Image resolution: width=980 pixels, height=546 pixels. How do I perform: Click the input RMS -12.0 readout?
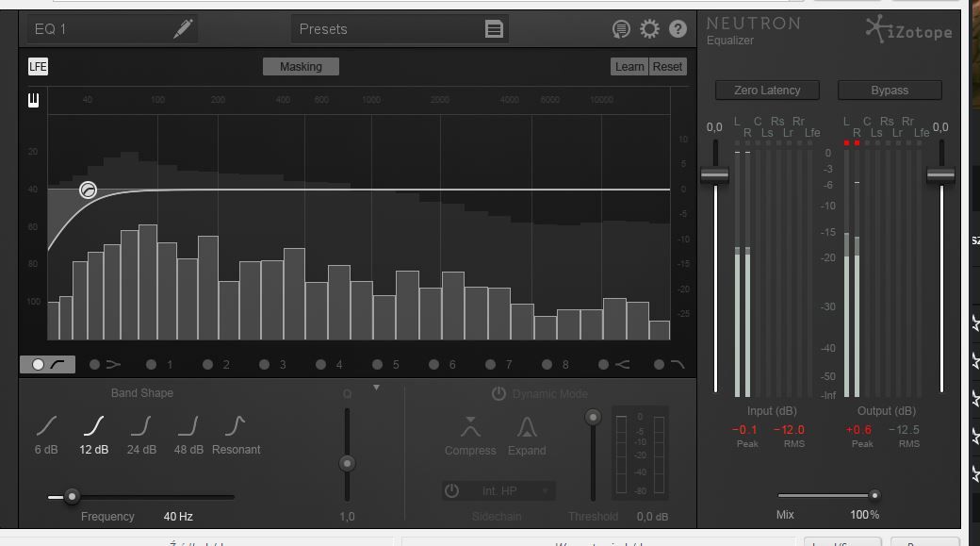pyautogui.click(x=789, y=430)
